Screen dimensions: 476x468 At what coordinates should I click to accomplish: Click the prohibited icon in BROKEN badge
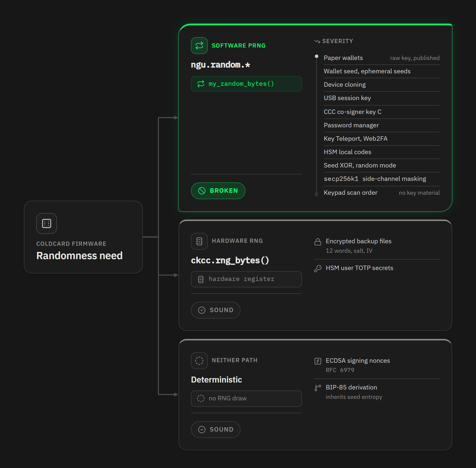pyautogui.click(x=202, y=191)
